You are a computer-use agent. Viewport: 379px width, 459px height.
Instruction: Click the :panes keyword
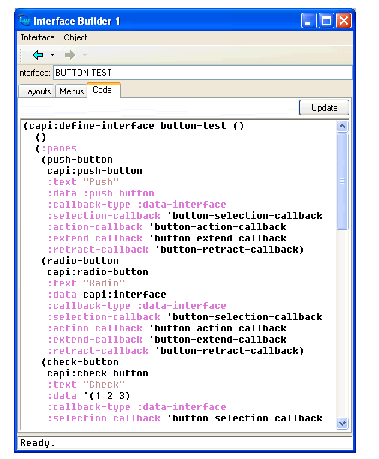coord(59,148)
